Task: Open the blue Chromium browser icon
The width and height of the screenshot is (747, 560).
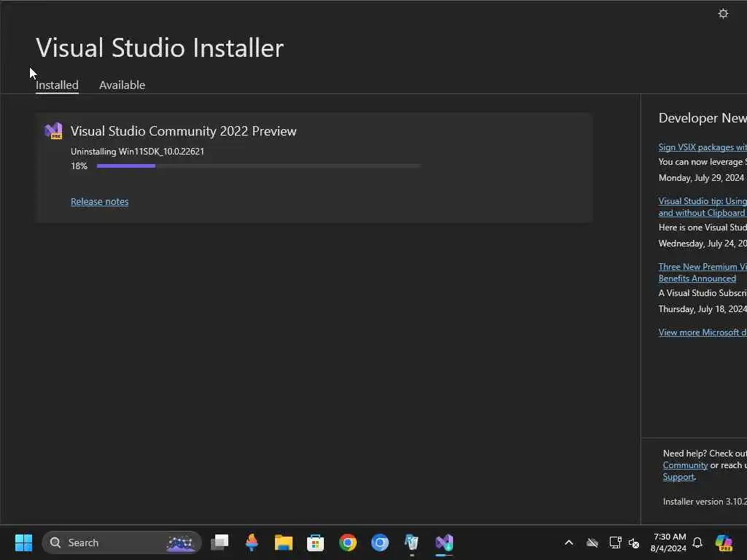Action: [x=379, y=542]
